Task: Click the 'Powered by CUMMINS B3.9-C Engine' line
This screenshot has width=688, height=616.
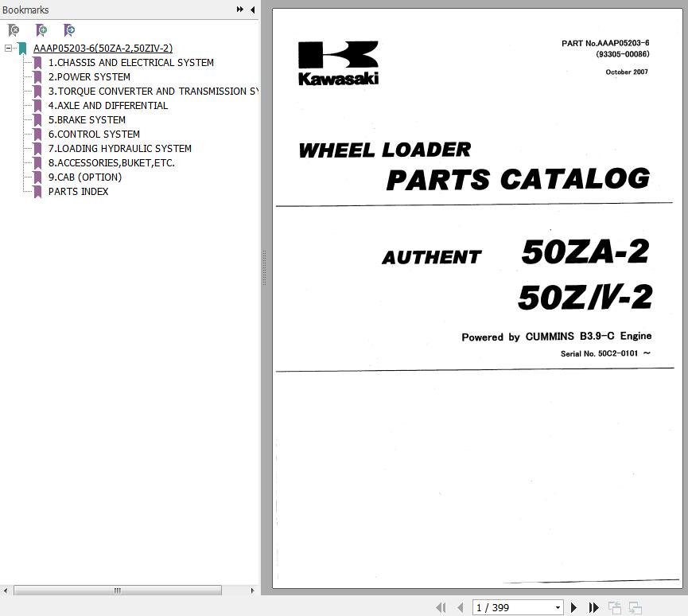Action: (x=557, y=337)
